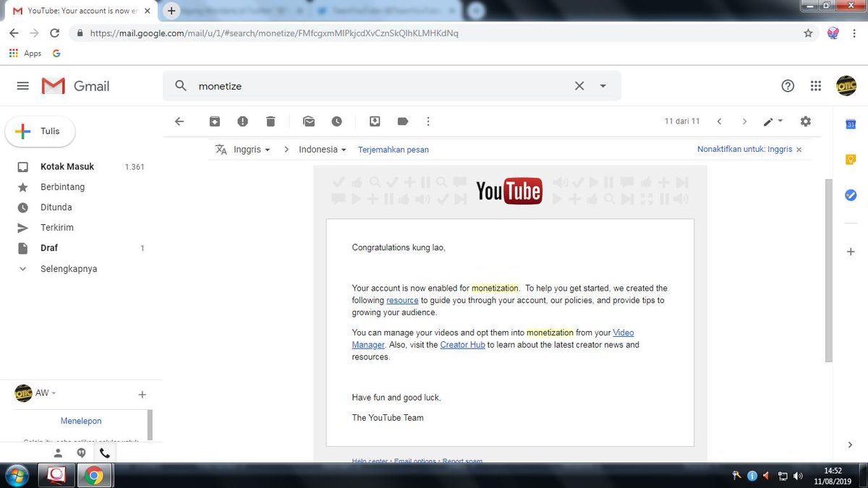Click the search magnifier icon

(x=181, y=86)
